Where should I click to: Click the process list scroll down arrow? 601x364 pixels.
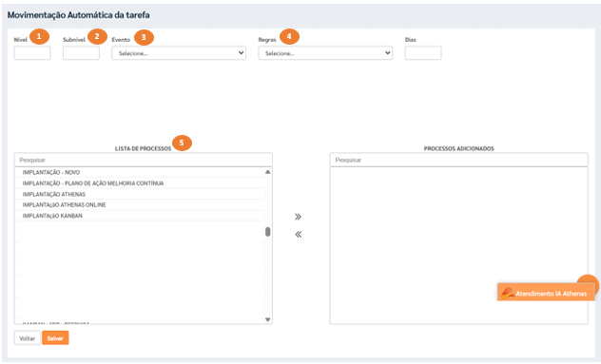click(267, 319)
